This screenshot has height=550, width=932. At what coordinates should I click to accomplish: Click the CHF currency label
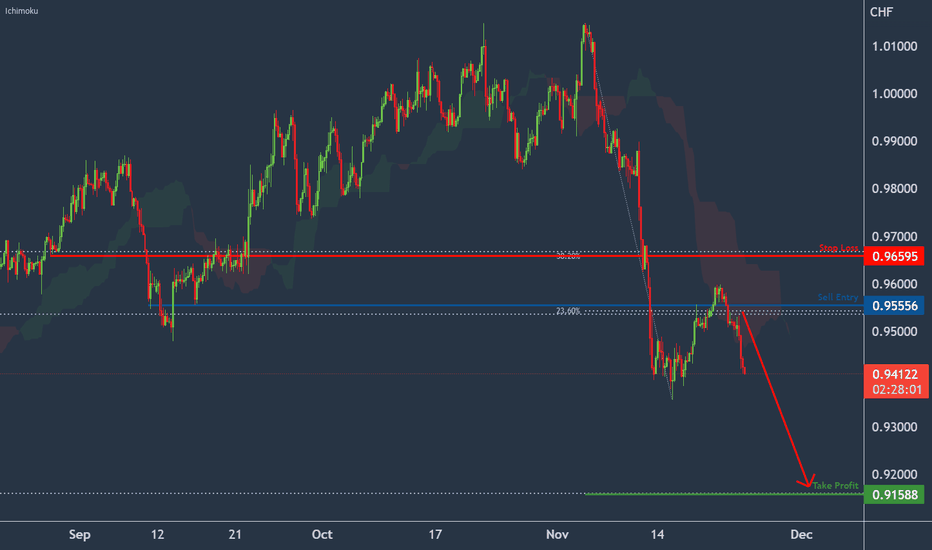pos(881,12)
